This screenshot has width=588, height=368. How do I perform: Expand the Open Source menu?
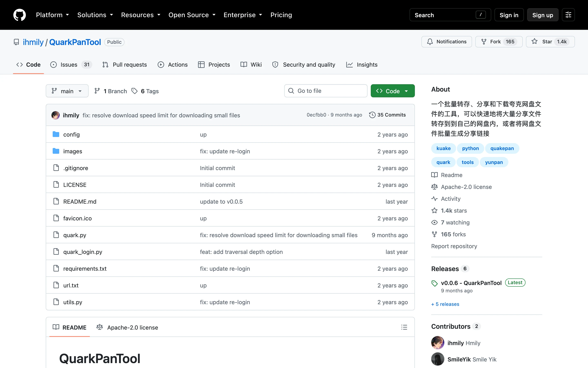click(192, 15)
